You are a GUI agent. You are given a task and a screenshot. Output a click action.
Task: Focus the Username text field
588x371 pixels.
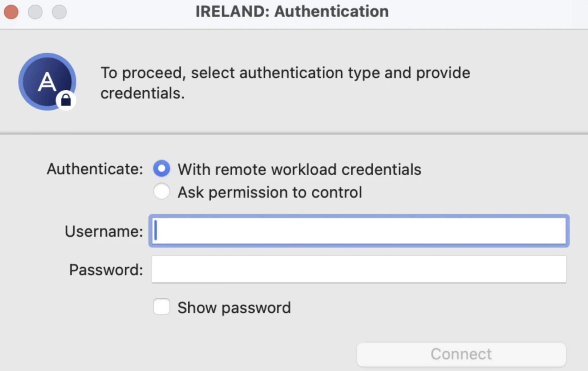[x=359, y=231]
